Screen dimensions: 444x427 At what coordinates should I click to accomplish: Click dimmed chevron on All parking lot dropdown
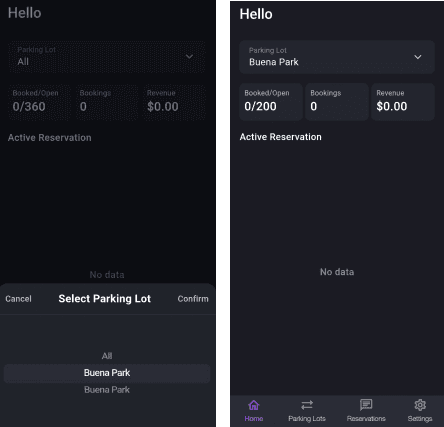pyautogui.click(x=189, y=57)
